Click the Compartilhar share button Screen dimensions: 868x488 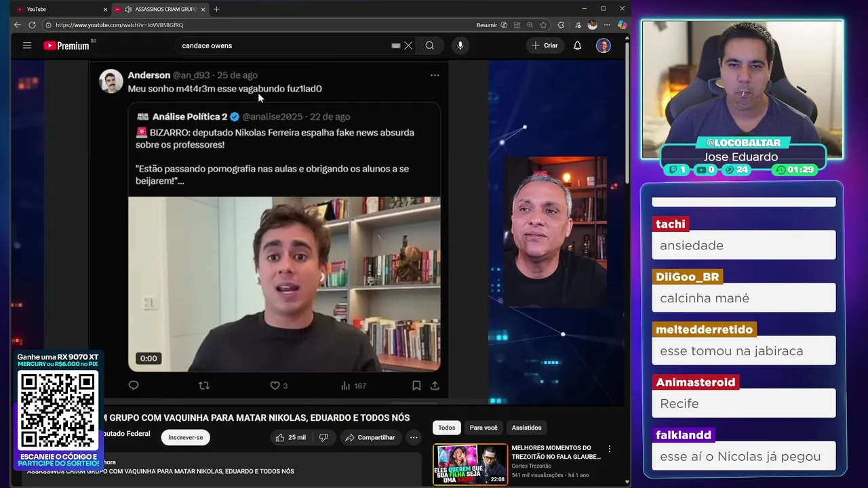(370, 438)
